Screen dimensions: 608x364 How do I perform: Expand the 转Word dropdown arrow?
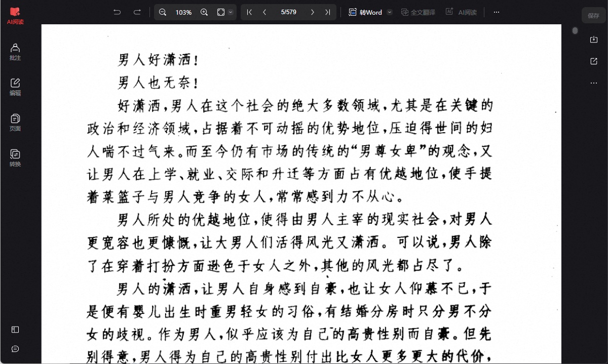[389, 12]
